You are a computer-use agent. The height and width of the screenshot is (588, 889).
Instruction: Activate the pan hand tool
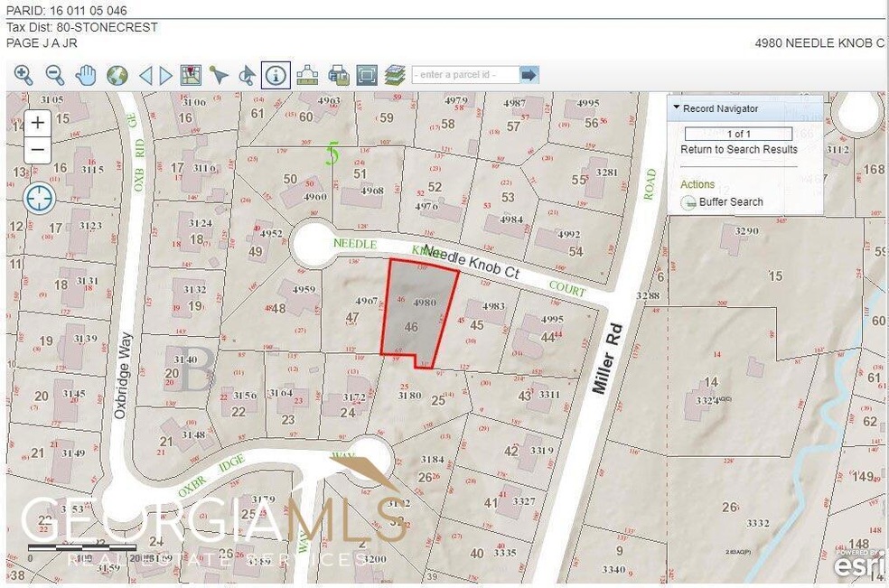tap(86, 75)
